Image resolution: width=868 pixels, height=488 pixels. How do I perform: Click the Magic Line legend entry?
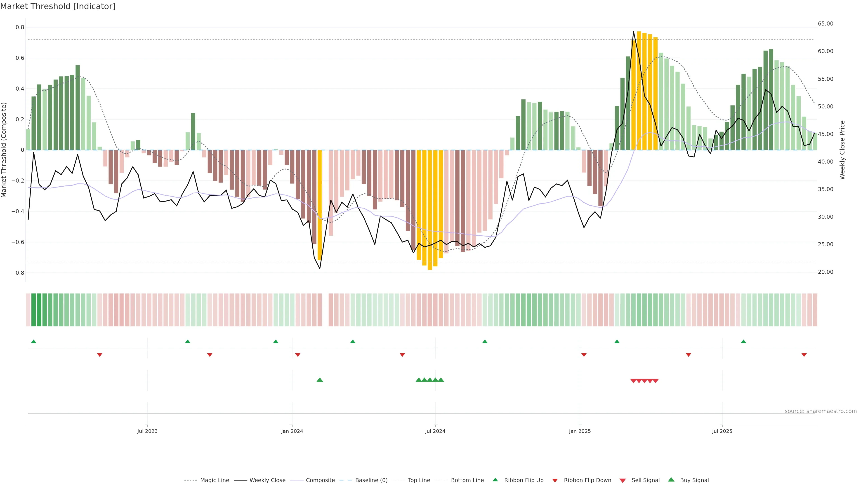(x=214, y=480)
